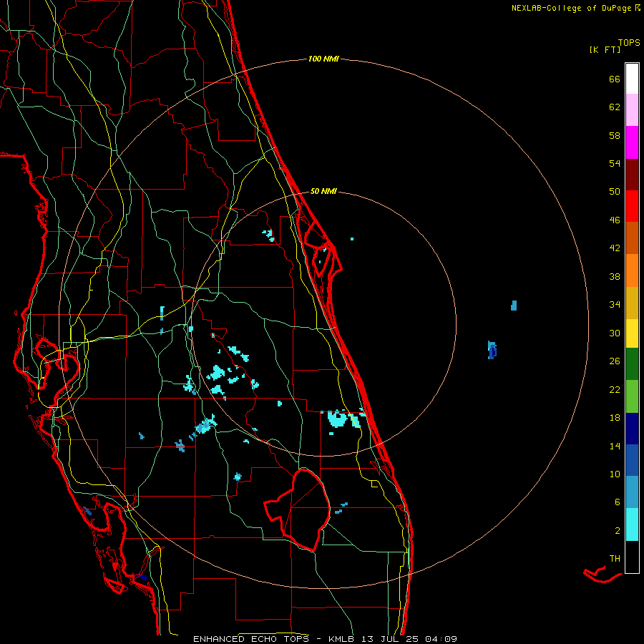Screen dimensions: 644x644
Task: Click the medium blue legend band
Action: 632,460
